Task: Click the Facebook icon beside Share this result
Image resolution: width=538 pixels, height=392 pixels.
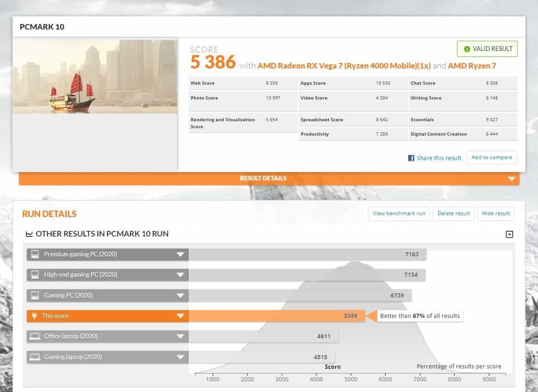Action: tap(411, 158)
